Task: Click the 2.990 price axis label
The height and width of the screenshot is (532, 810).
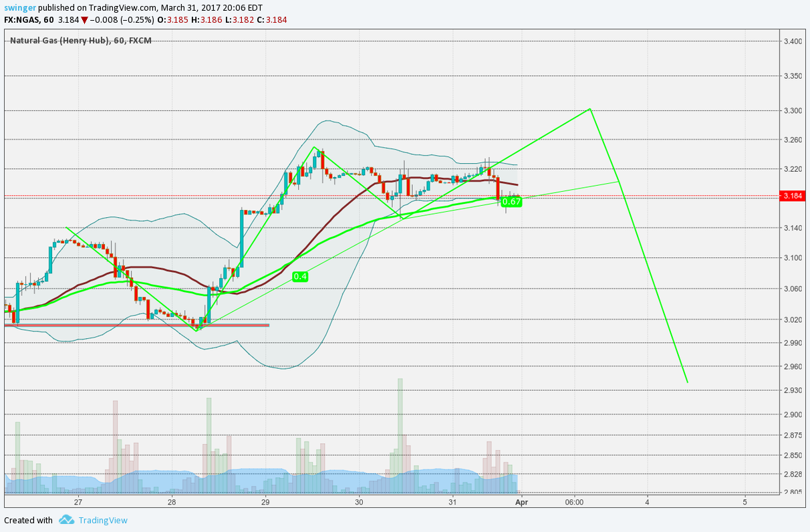Action: pos(792,343)
